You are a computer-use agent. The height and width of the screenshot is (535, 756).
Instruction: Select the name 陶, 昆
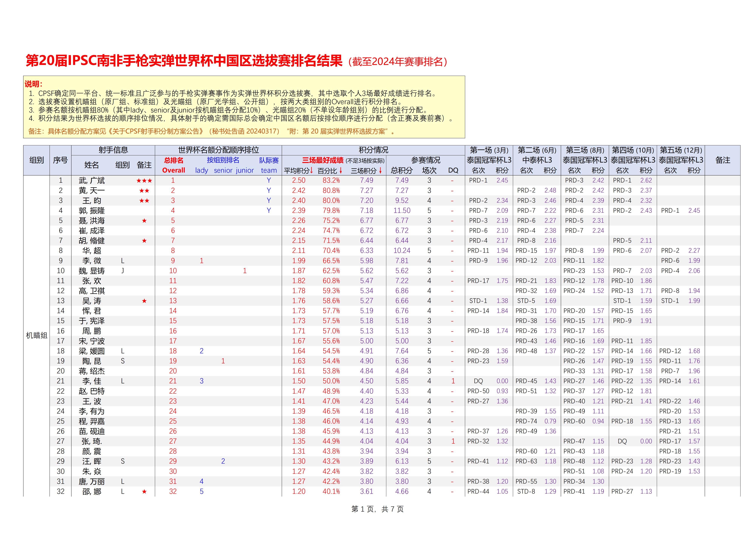point(91,361)
